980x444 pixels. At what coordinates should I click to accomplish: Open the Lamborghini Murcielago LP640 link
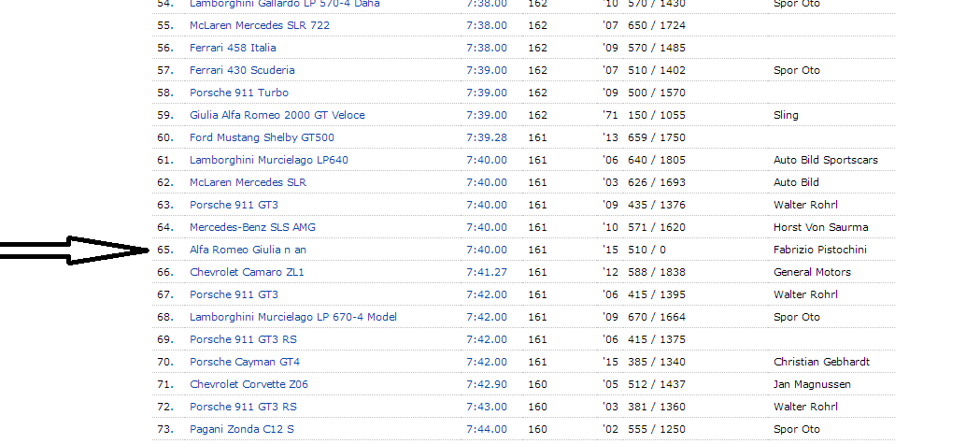[269, 161]
